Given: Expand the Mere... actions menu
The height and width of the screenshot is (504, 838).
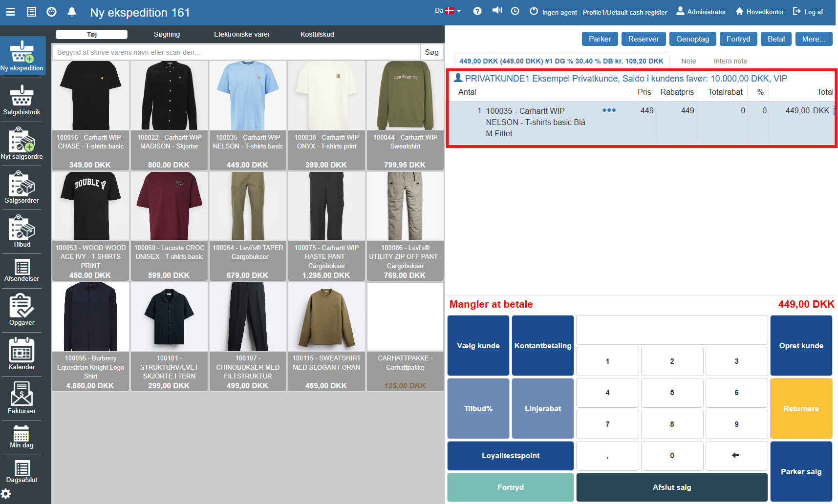Looking at the screenshot, I should point(814,39).
